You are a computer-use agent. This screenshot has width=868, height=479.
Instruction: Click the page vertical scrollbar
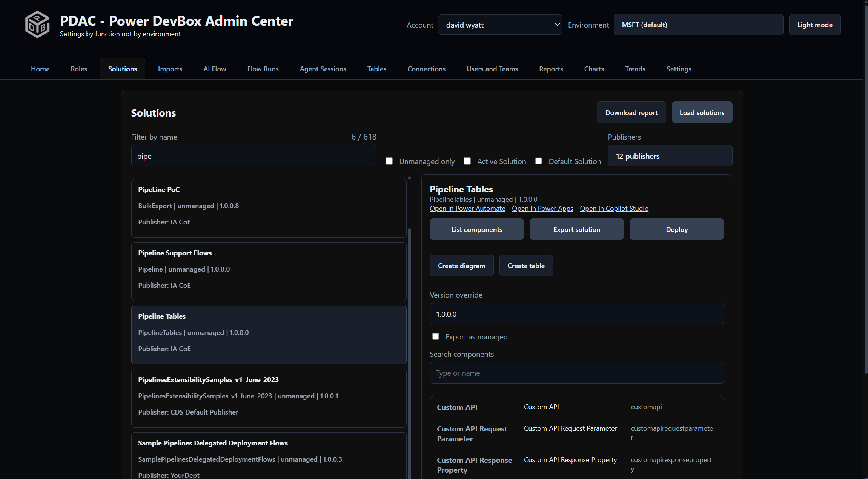(x=866, y=189)
